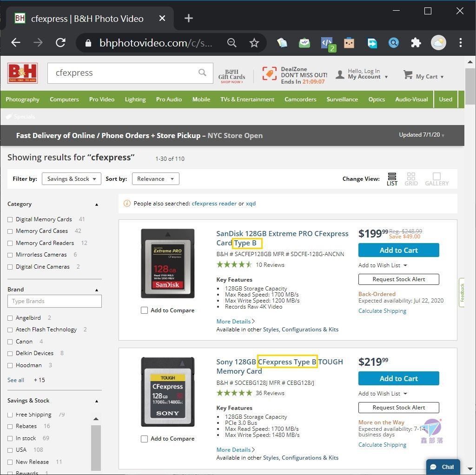
Task: Click the site padlock icon
Action: [x=88, y=43]
